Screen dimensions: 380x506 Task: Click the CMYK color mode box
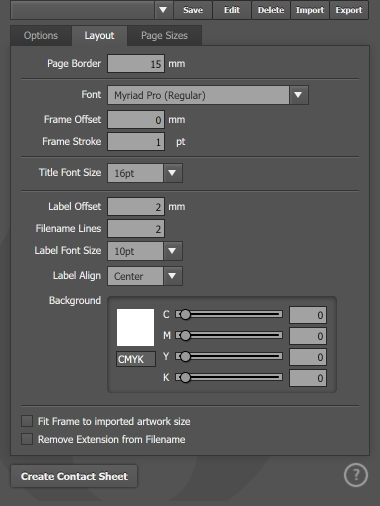[x=136, y=359]
